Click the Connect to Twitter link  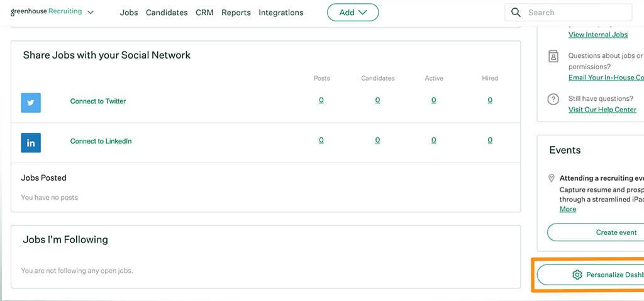click(98, 101)
